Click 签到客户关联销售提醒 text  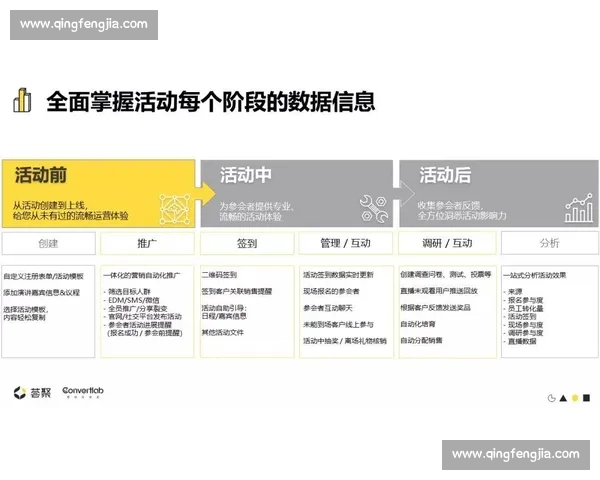pyautogui.click(x=237, y=291)
